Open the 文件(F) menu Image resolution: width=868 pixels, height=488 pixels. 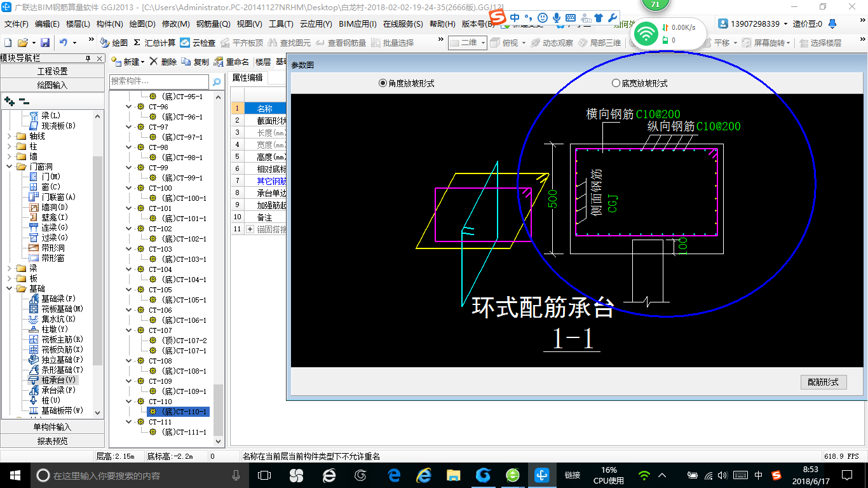(x=17, y=24)
